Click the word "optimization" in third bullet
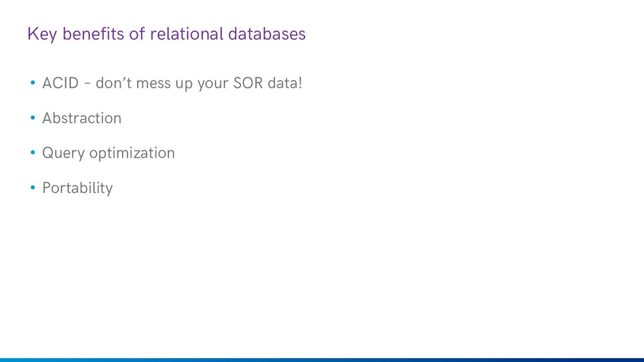This screenshot has height=362, width=644. click(132, 153)
